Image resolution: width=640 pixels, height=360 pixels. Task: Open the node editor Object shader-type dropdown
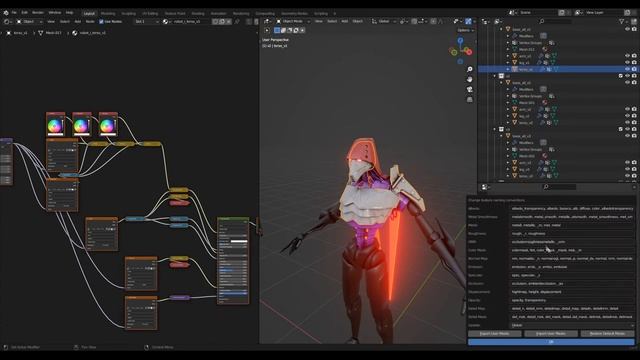click(29, 21)
